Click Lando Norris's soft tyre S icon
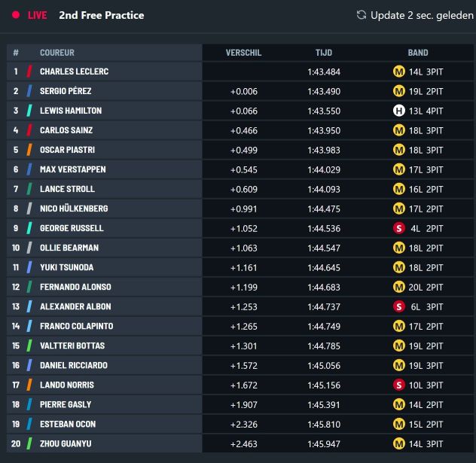The width and height of the screenshot is (476, 463). (399, 385)
